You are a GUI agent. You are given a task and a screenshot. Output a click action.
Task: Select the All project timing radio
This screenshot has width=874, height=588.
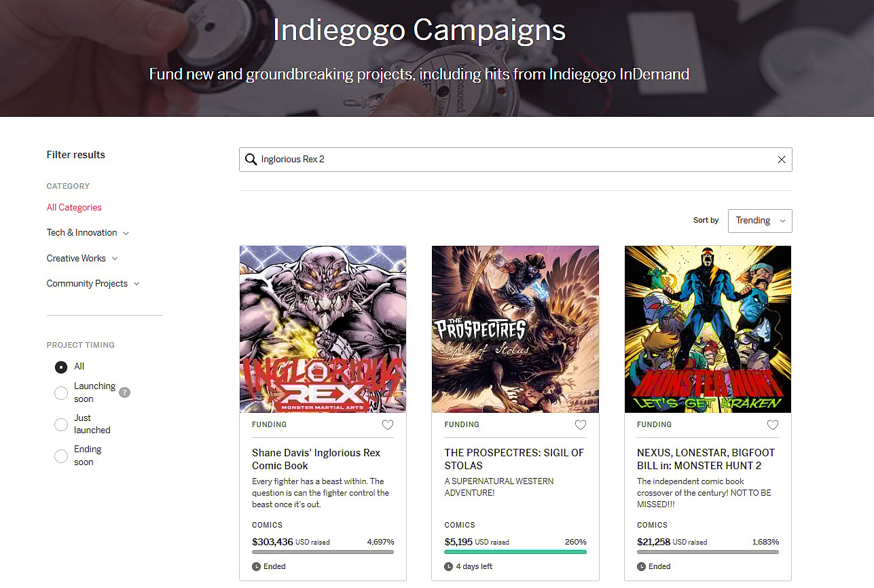(61, 367)
